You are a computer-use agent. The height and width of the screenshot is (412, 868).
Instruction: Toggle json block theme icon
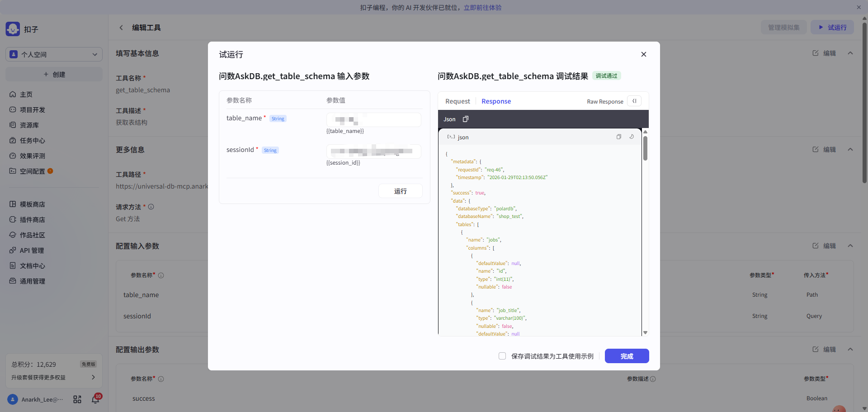[632, 137]
